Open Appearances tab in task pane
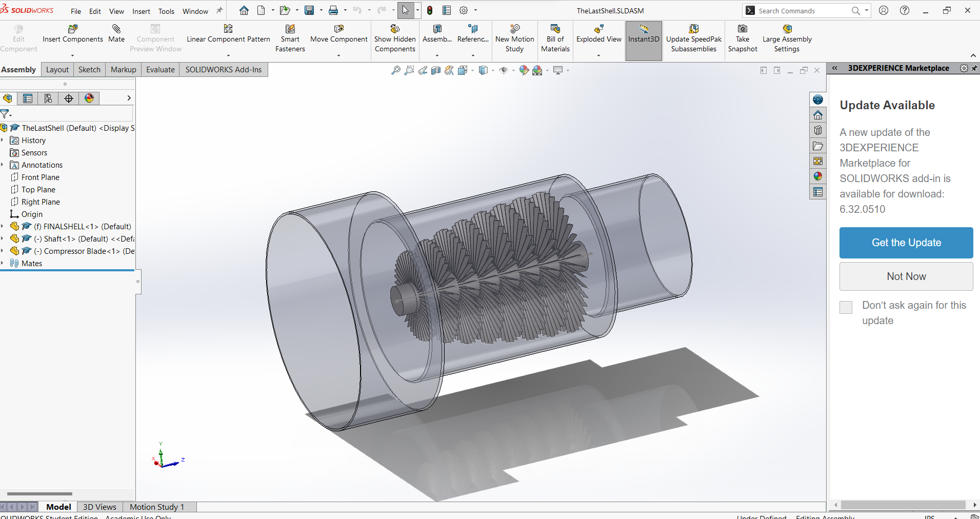Screen dimensions: 980x519 click(x=818, y=176)
